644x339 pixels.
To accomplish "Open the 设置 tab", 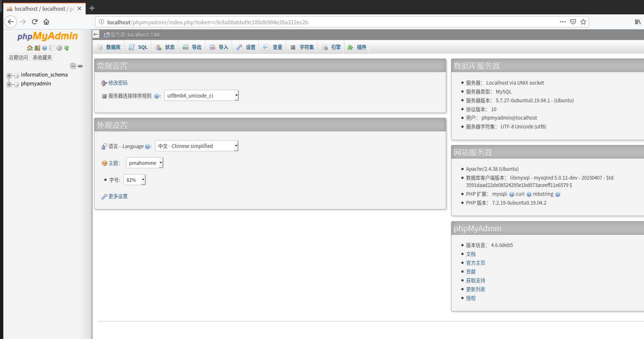I will pos(246,47).
